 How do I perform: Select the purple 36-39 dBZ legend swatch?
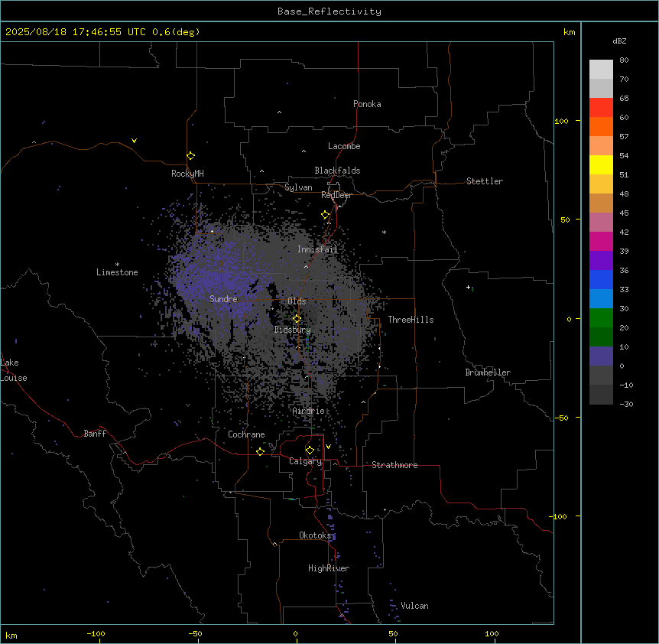pos(601,261)
